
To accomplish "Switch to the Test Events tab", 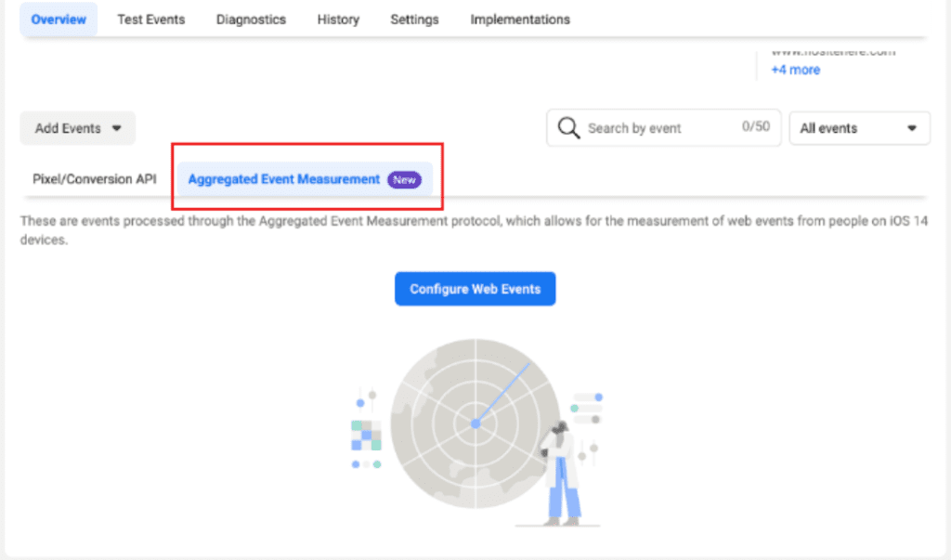I will click(x=150, y=19).
